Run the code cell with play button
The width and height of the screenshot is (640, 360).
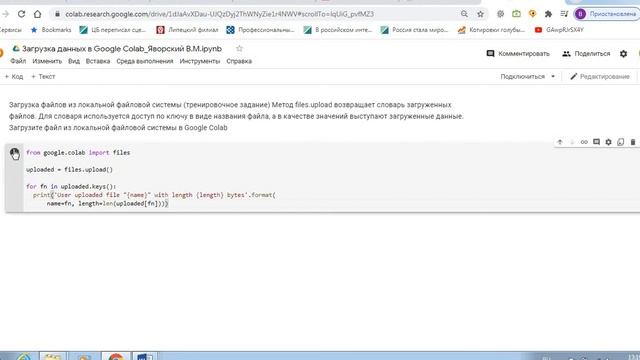15,153
